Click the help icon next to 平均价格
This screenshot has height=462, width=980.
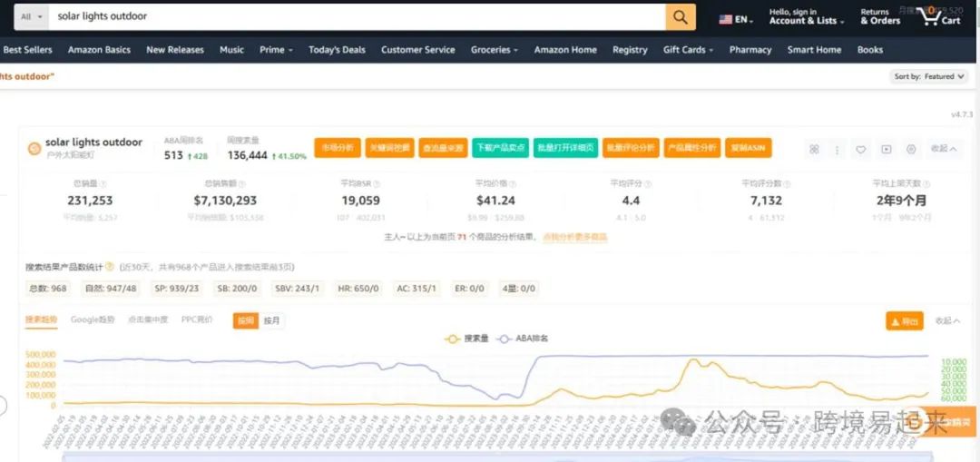coord(513,183)
